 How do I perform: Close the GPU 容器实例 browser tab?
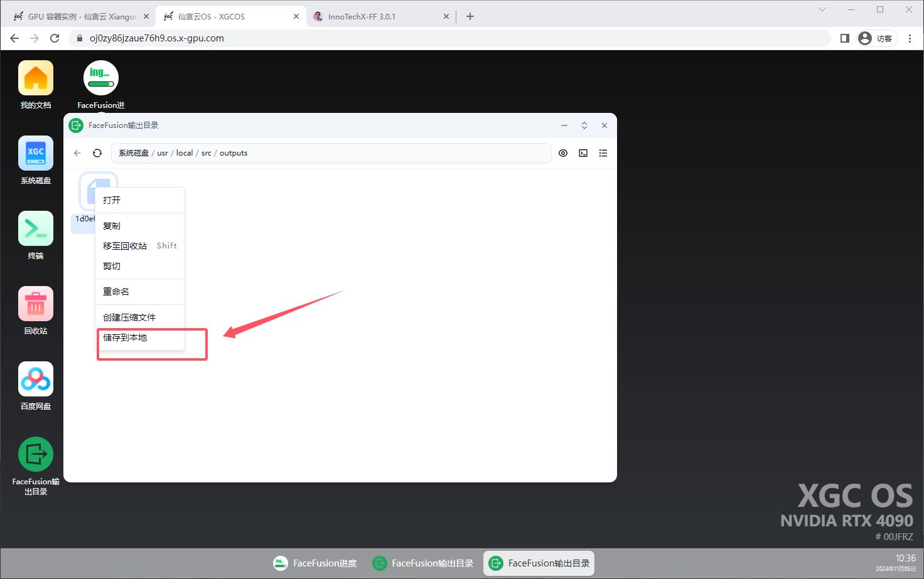coord(146,17)
